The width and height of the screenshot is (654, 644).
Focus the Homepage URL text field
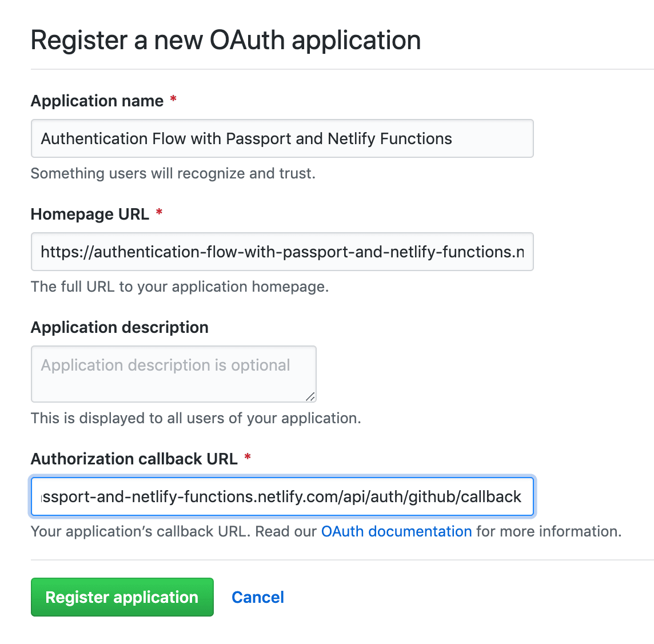click(x=282, y=252)
